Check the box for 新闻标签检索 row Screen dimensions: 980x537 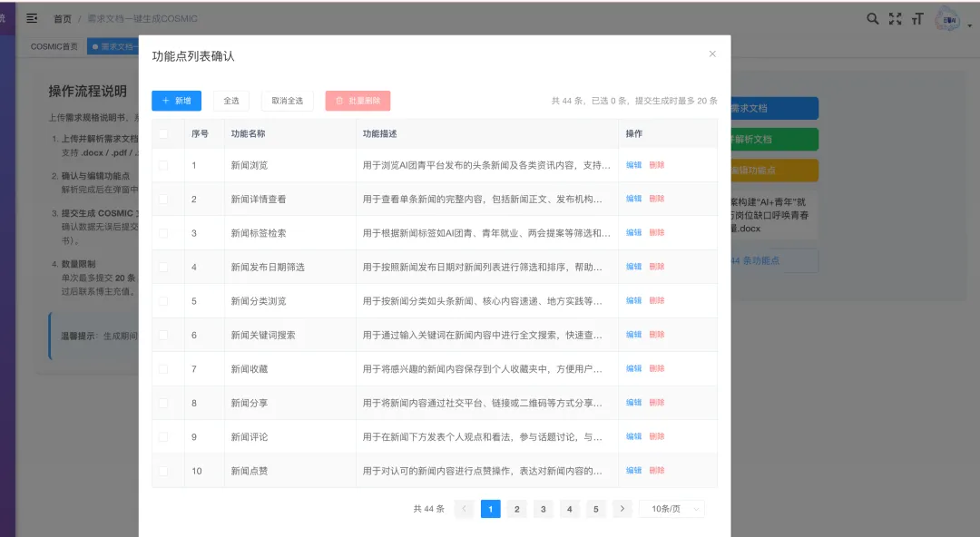coord(163,232)
